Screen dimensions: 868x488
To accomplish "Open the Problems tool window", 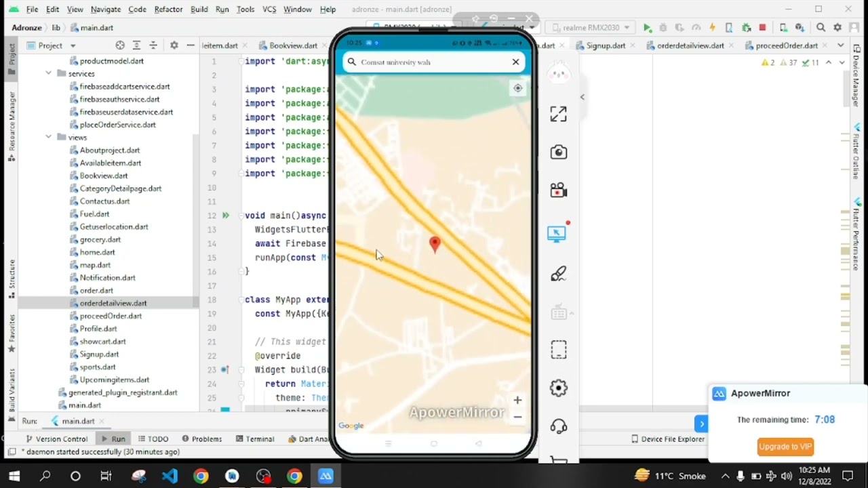I will pos(201,439).
